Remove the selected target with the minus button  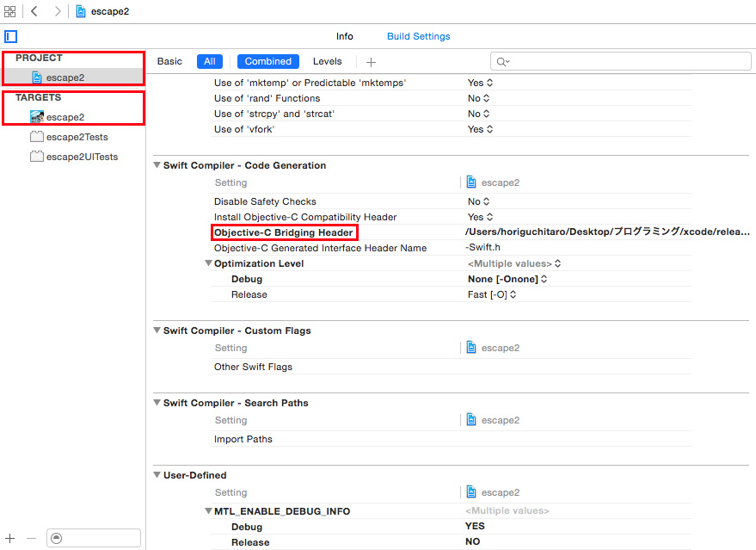click(x=31, y=538)
